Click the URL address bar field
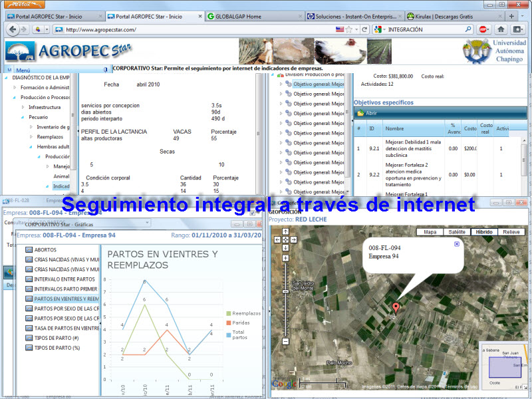 pos(199,29)
